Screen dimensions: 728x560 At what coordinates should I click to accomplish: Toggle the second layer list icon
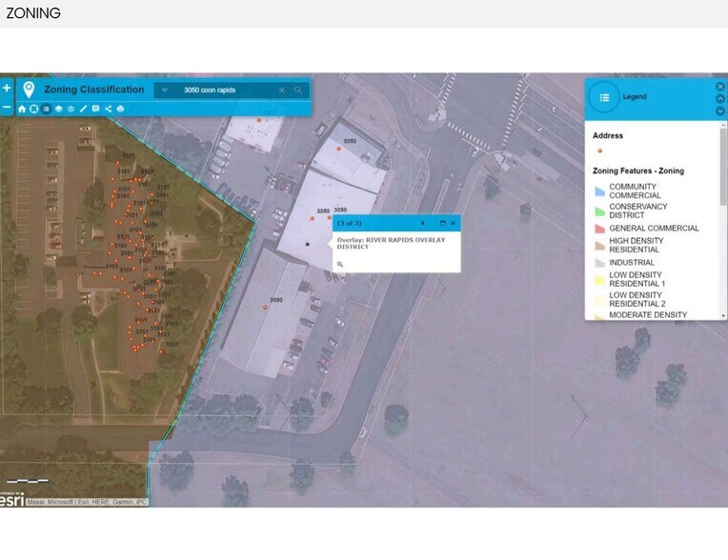coord(71,109)
